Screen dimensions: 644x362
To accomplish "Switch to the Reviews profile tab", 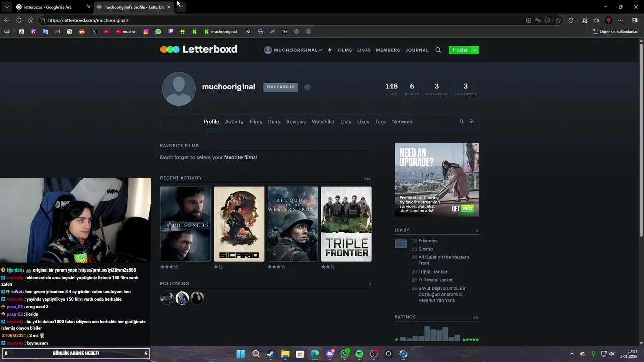I will (x=296, y=122).
